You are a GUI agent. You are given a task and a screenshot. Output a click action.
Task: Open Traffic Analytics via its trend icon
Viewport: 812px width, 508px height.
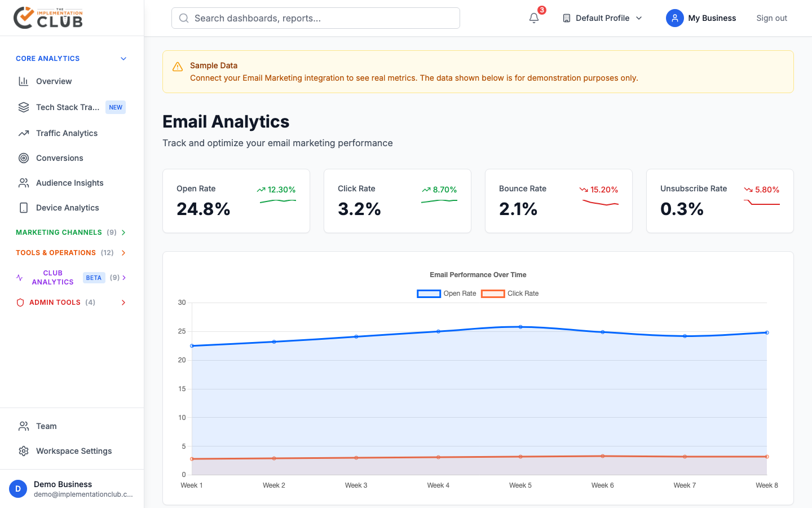point(24,133)
